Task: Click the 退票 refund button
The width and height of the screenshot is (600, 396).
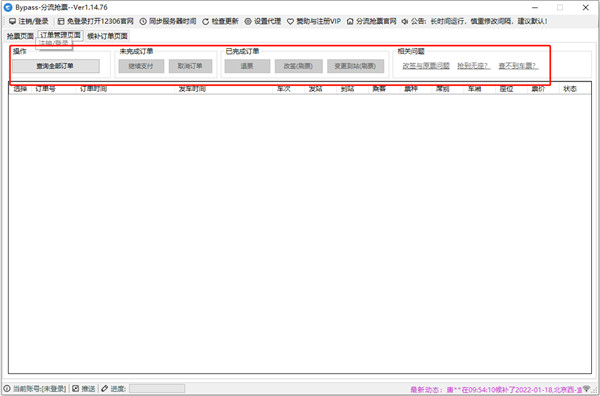Action: pos(247,66)
